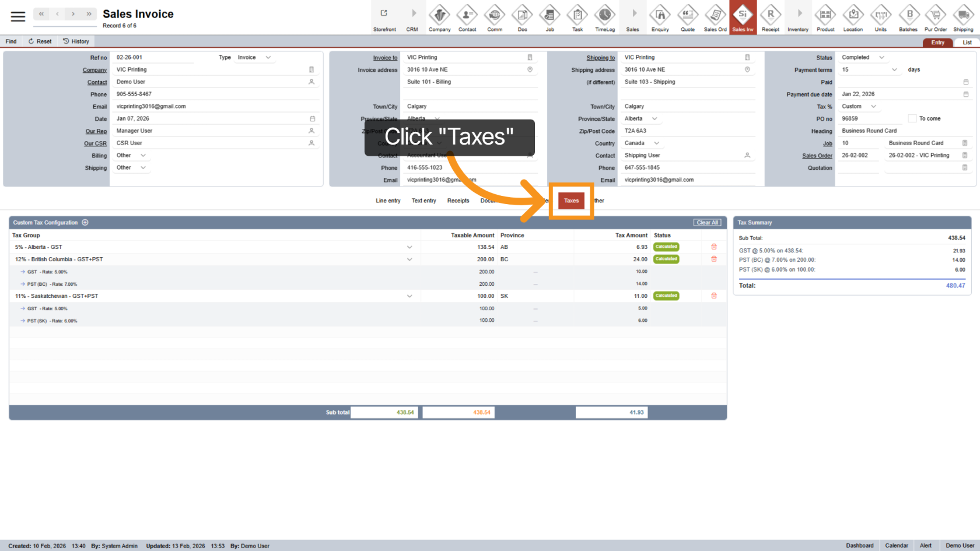Viewport: 980px width, 551px height.
Task: Delete the Alberta GST tax row
Action: [713, 247]
